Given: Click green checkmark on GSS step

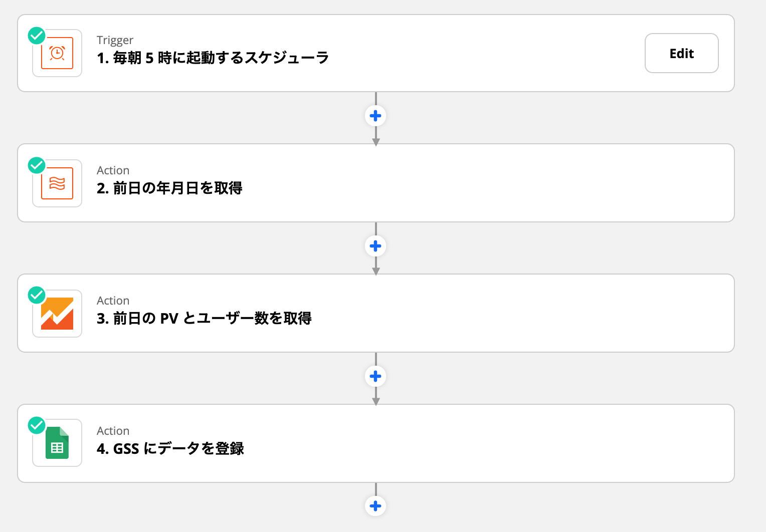Looking at the screenshot, I should point(37,425).
